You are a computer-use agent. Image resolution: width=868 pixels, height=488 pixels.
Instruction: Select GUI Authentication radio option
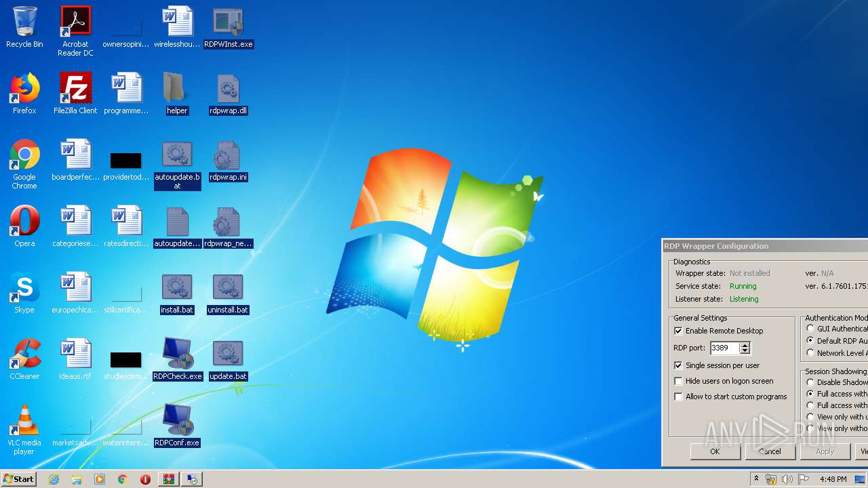click(810, 329)
